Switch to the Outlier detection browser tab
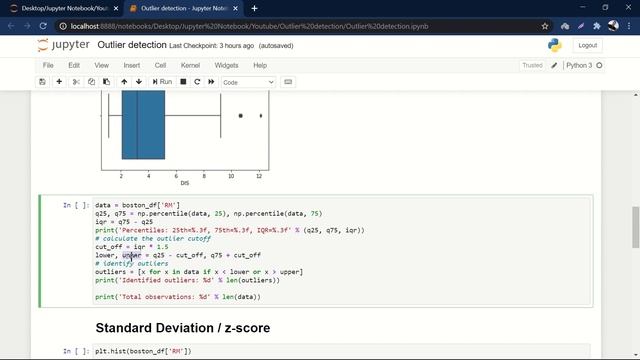The image size is (640, 360). (x=184, y=8)
